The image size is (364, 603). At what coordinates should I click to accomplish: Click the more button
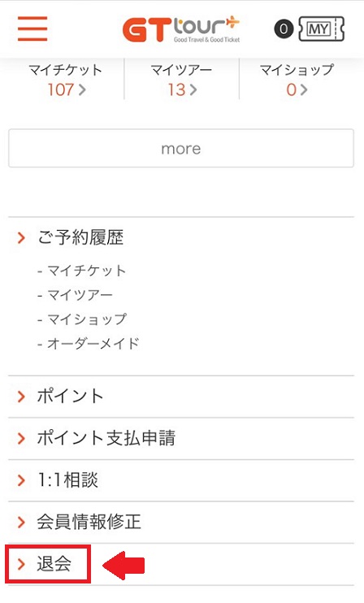181,149
